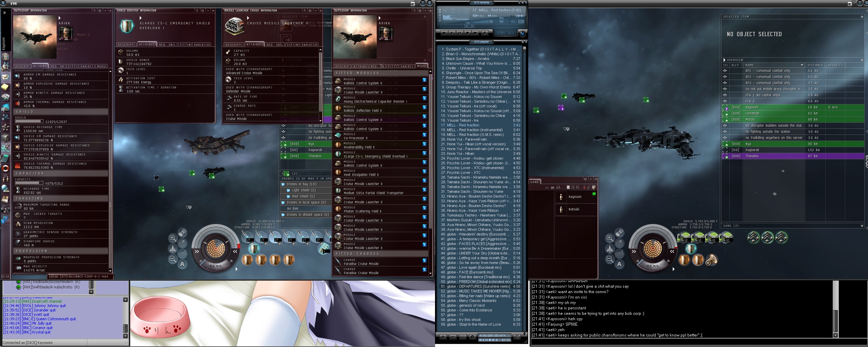Open Req. Skills tab in Missile Launcher Information
This screenshot has width=868, height=347.
tap(275, 44)
